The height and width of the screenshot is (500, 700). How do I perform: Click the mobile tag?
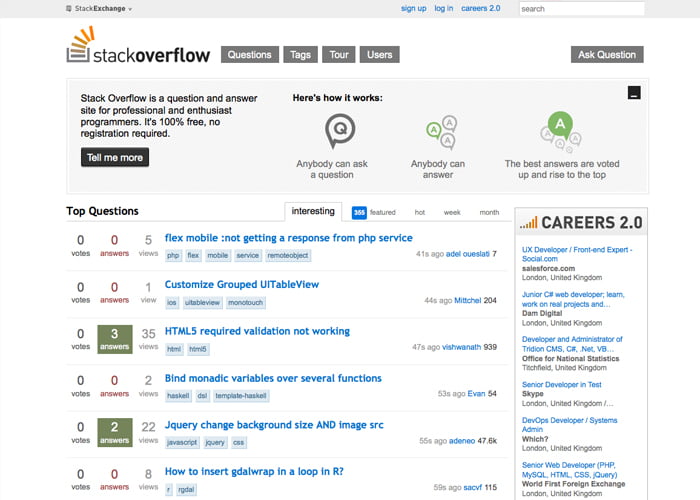tap(217, 255)
